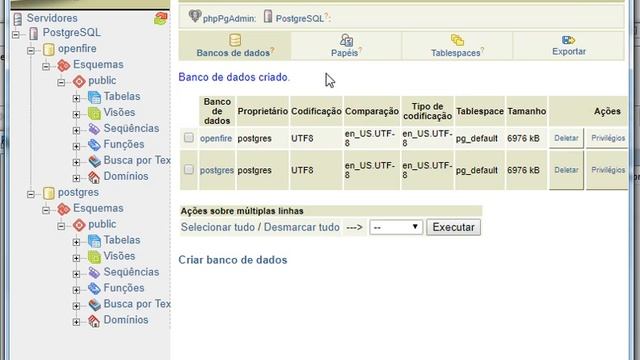Click the public schema icon under openfire
Viewport: 640px width, 360px height.
tap(79, 81)
